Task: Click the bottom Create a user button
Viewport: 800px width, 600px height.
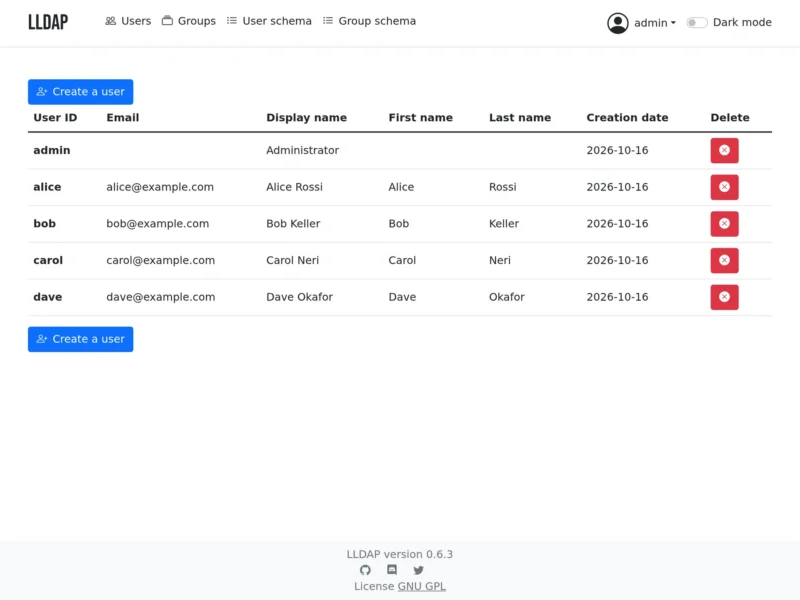Action: [x=81, y=339]
